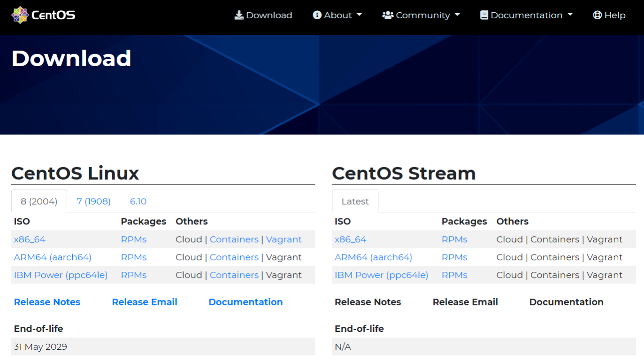
Task: Click the About info circle icon
Action: (317, 15)
